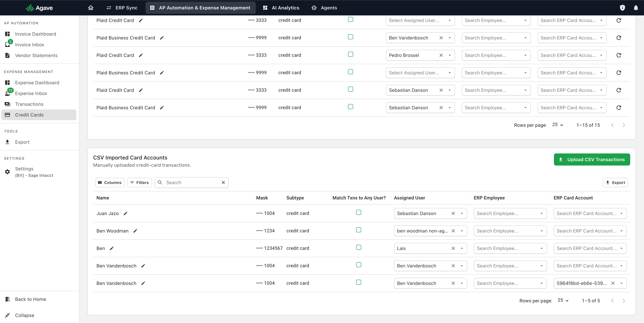Open Filters for CSV table

(139, 183)
